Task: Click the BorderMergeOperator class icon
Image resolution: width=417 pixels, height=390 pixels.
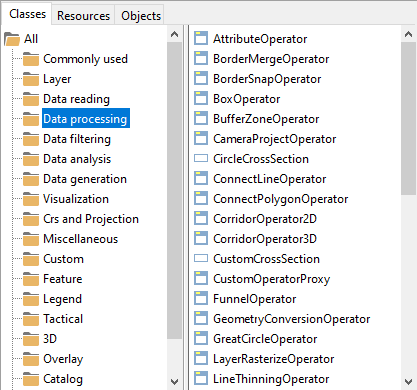Action: coord(201,58)
